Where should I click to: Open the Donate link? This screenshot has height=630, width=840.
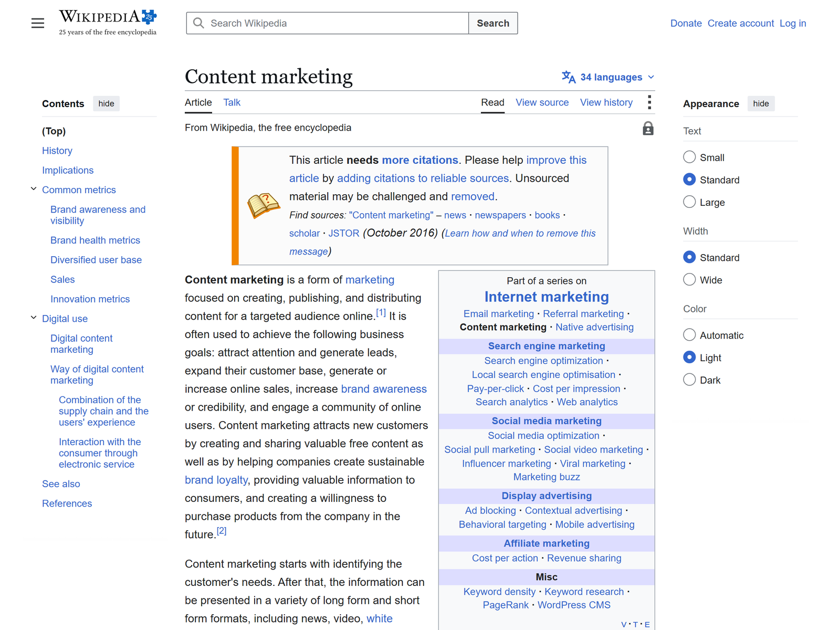click(x=686, y=23)
